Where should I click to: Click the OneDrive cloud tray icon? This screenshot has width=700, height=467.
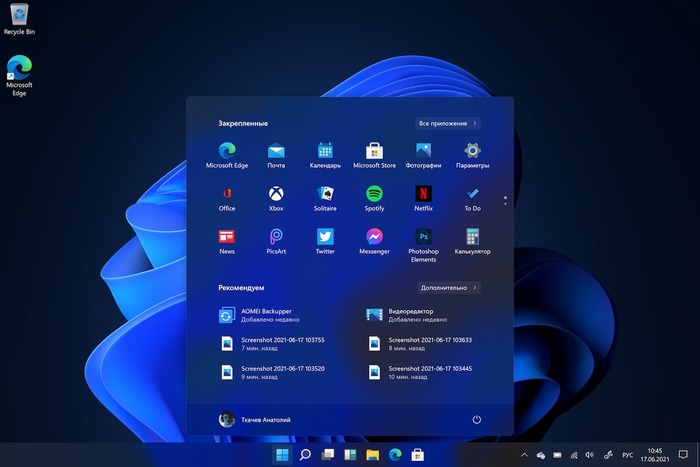[541, 455]
